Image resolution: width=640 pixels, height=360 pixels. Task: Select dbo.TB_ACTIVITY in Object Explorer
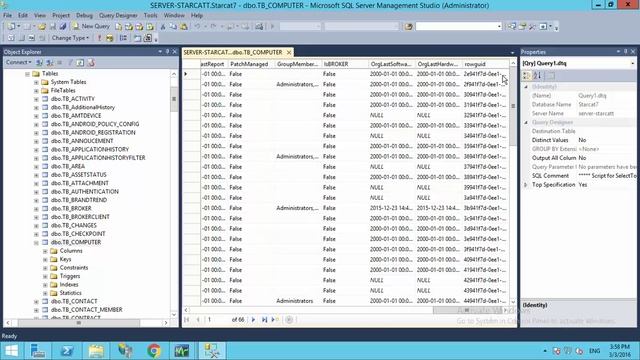tap(72, 99)
